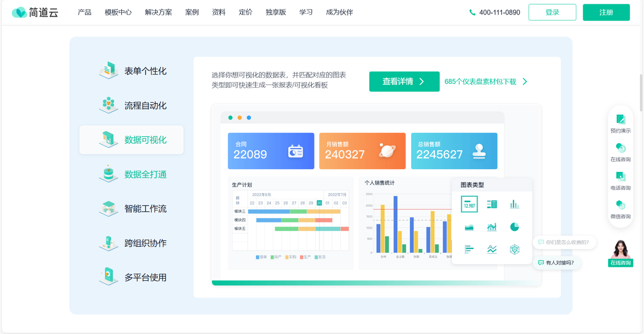Screen dimensions: 644x334
Task: Click the 电话咨询 icon
Action: [620, 177]
